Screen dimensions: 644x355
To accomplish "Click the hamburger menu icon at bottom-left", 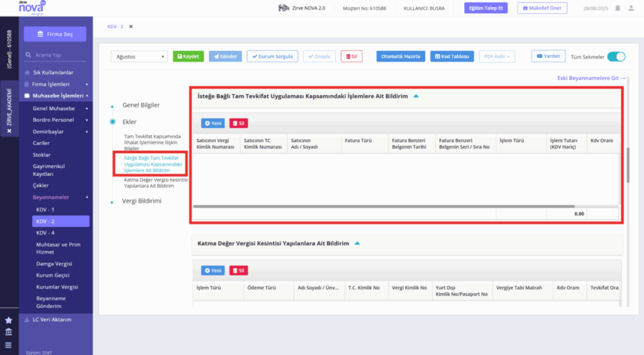I will (x=9, y=345).
